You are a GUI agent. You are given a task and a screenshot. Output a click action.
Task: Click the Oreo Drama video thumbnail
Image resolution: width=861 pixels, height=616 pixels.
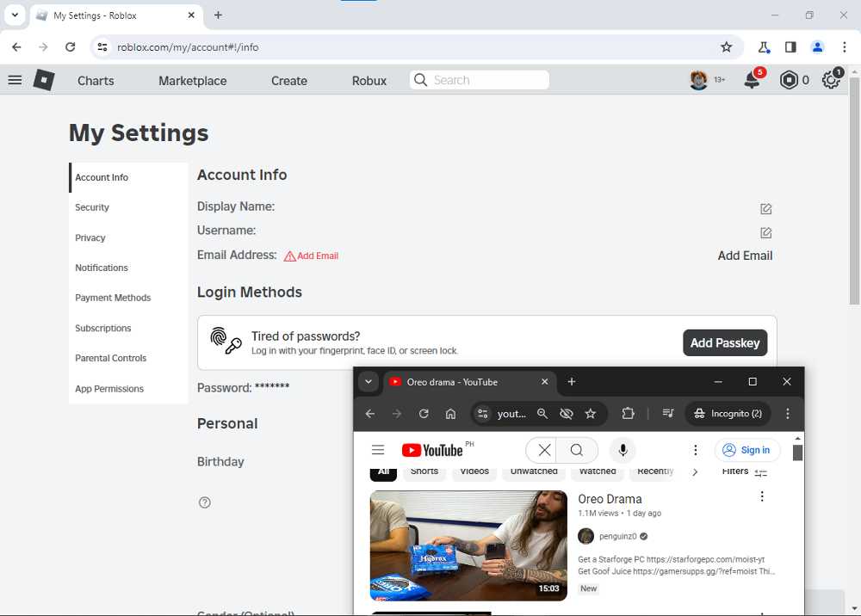click(x=468, y=545)
